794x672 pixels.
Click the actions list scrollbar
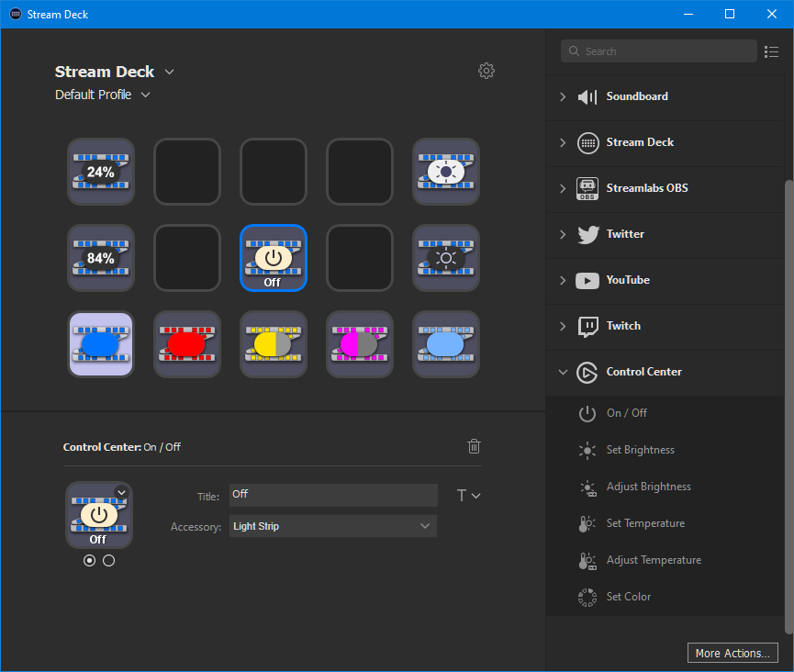point(788,407)
